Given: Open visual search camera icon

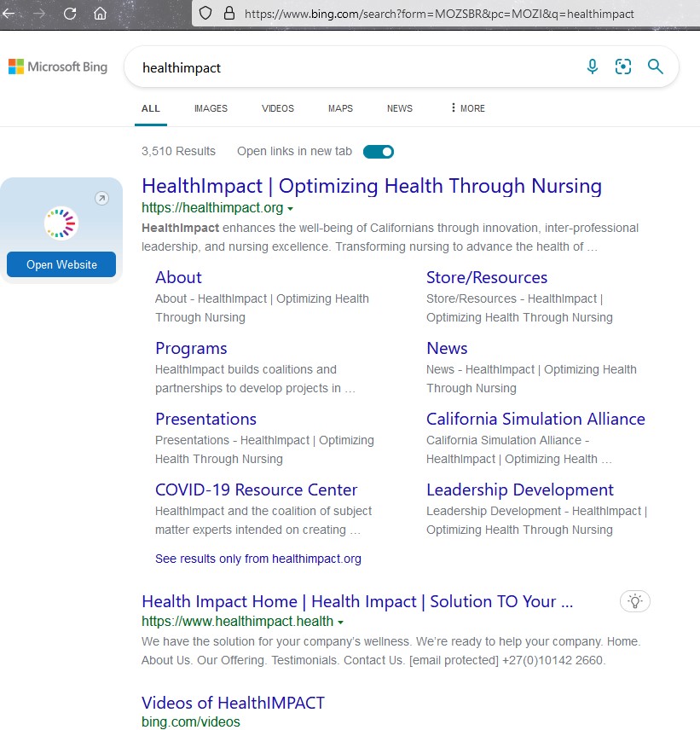Looking at the screenshot, I should [623, 67].
